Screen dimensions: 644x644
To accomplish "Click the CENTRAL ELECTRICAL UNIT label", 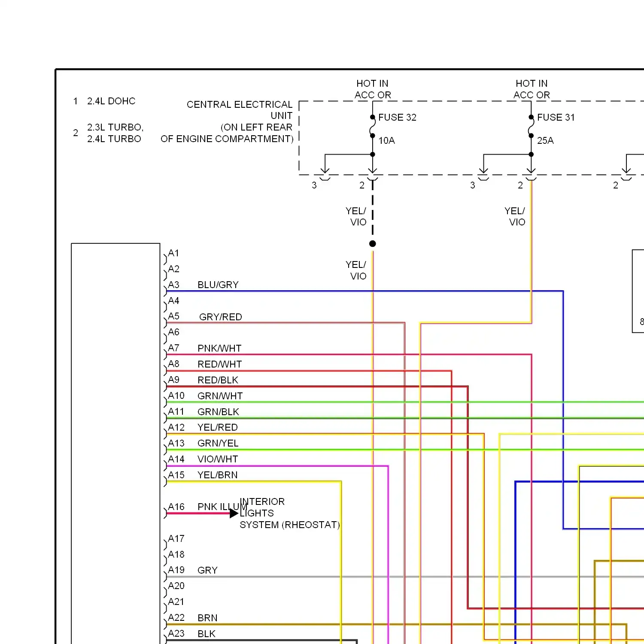I will click(240, 110).
